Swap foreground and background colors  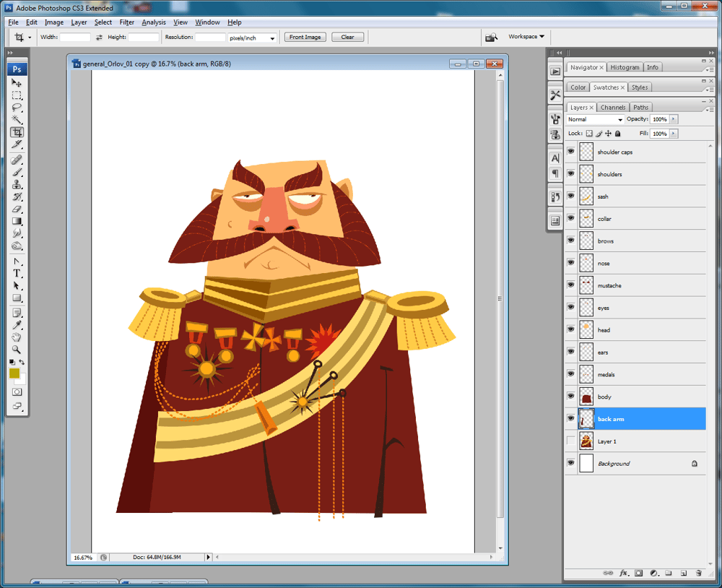point(22,362)
